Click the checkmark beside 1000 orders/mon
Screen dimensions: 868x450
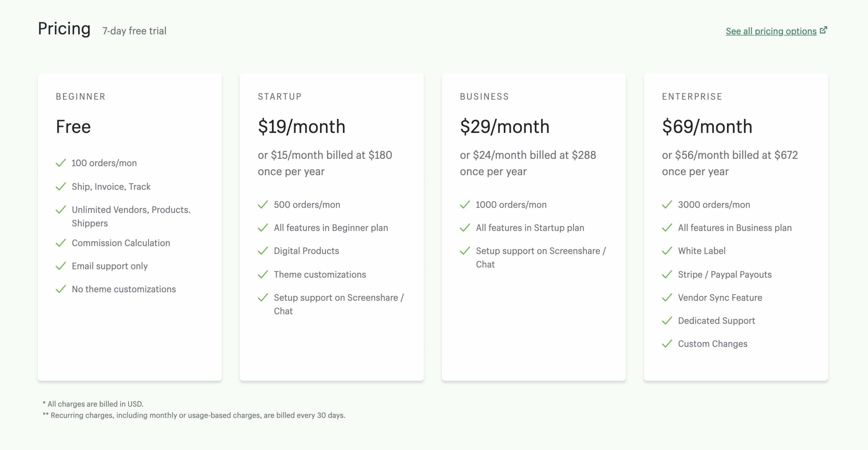pos(465,205)
